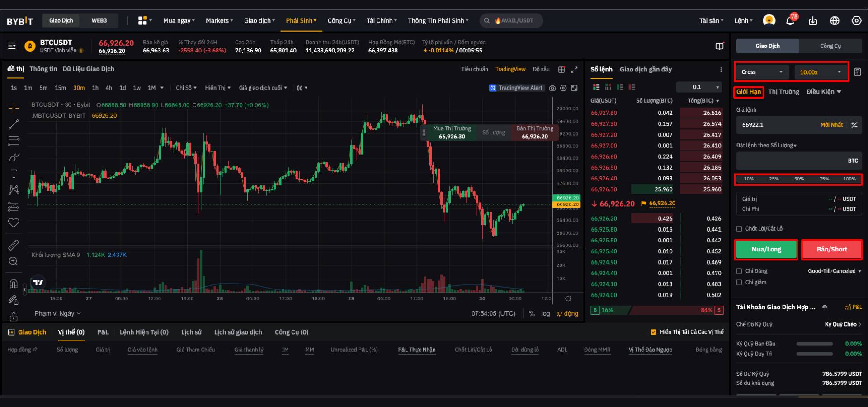Show only sell orders in order book

click(x=632, y=87)
